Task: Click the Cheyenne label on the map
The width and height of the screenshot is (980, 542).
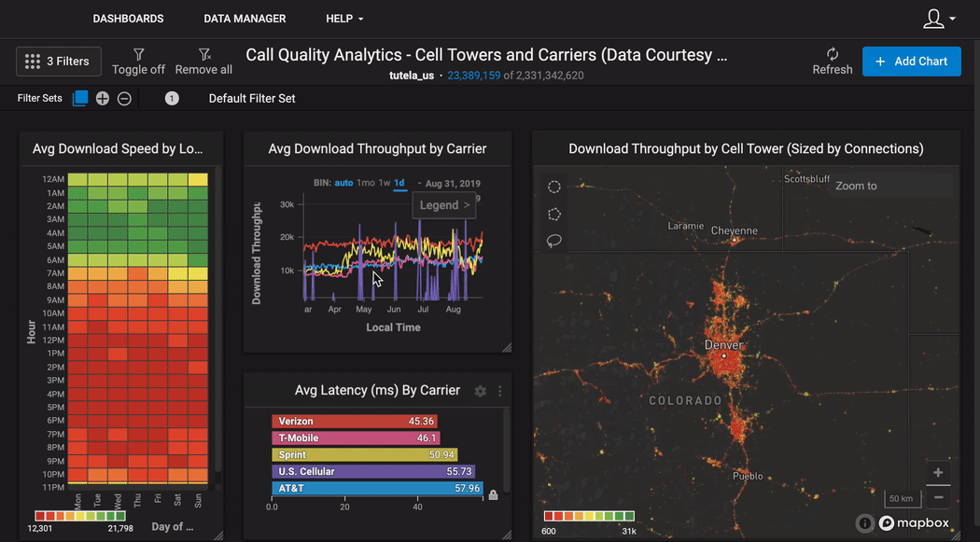Action: click(x=735, y=230)
